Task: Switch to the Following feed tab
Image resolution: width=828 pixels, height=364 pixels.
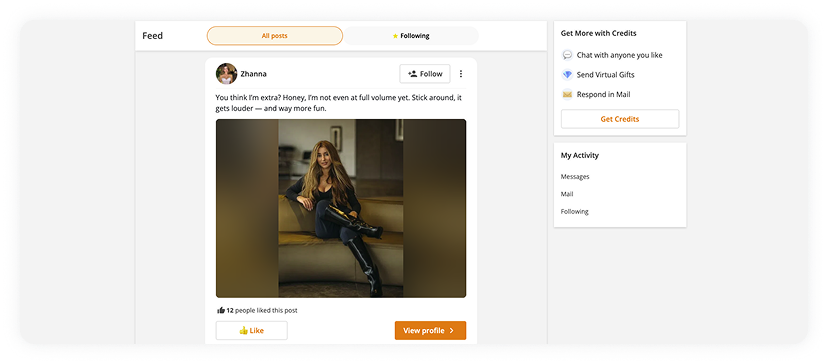Action: [x=411, y=36]
